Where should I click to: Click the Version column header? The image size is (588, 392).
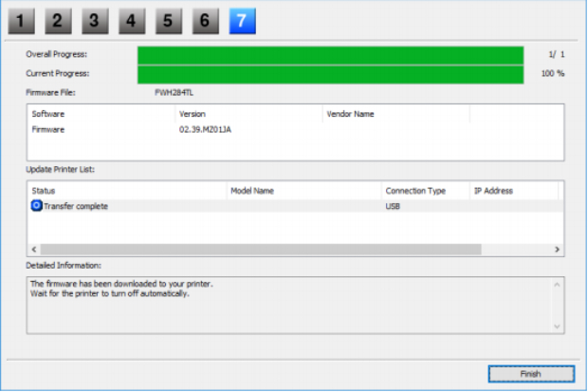tap(248, 114)
